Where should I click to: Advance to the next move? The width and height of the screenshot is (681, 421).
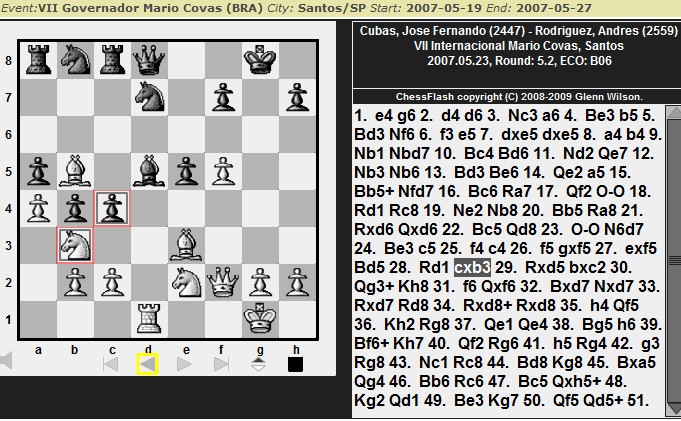click(185, 364)
